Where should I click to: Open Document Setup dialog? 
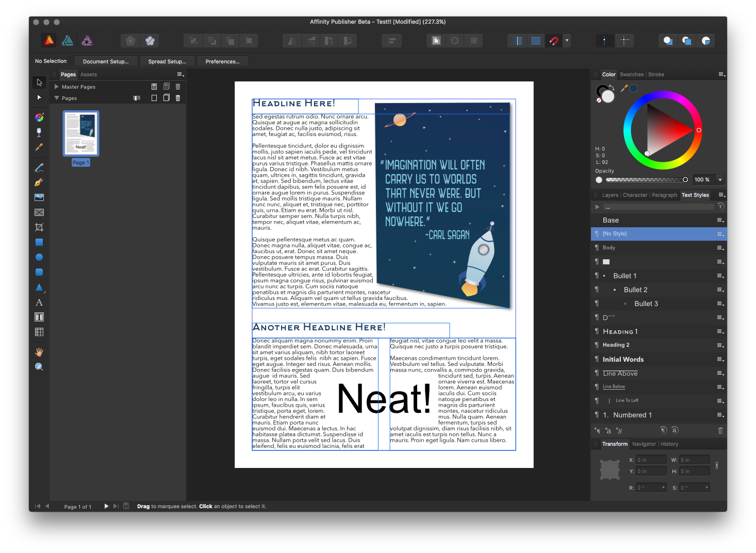tap(106, 61)
